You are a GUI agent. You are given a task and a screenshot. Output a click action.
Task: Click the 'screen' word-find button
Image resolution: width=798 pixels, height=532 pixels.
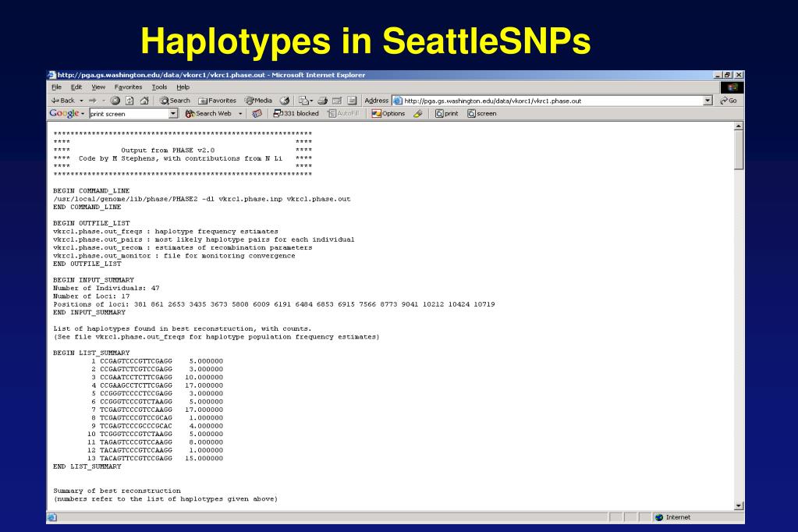(x=482, y=114)
